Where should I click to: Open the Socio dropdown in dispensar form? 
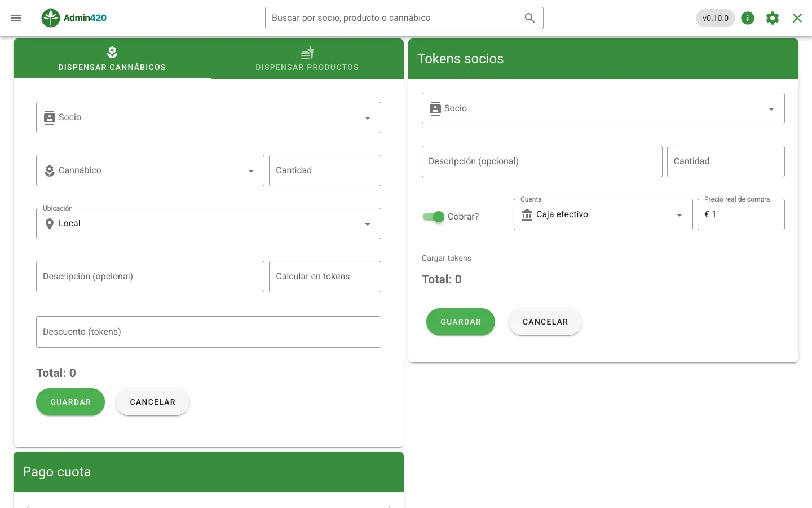coord(209,117)
